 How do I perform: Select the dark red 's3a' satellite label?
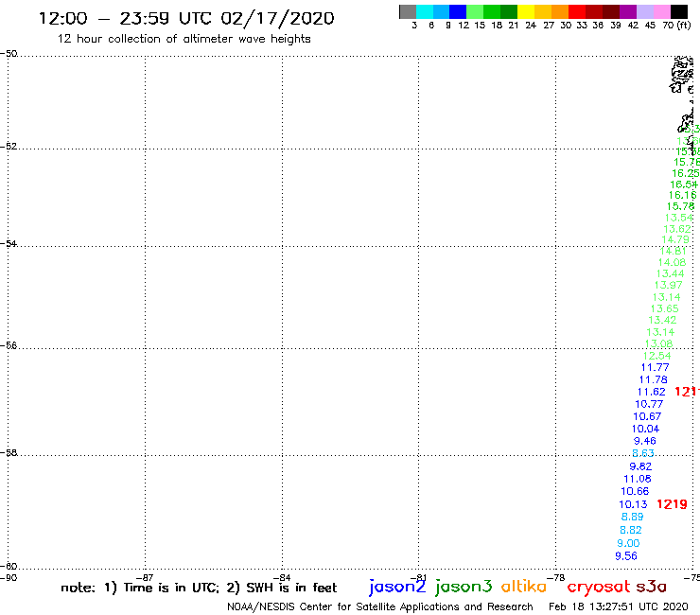[652, 588]
